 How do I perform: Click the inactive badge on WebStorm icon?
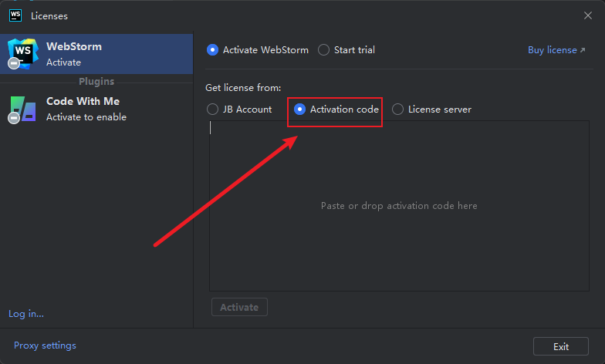[x=14, y=63]
